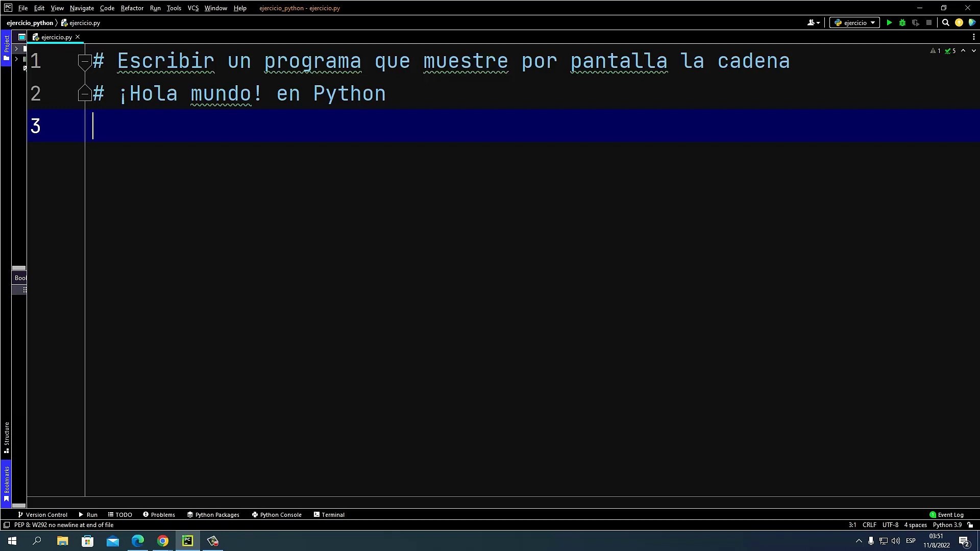Open the ejercicio run configuration dropdown
The height and width of the screenshot is (551, 980).
pyautogui.click(x=854, y=22)
